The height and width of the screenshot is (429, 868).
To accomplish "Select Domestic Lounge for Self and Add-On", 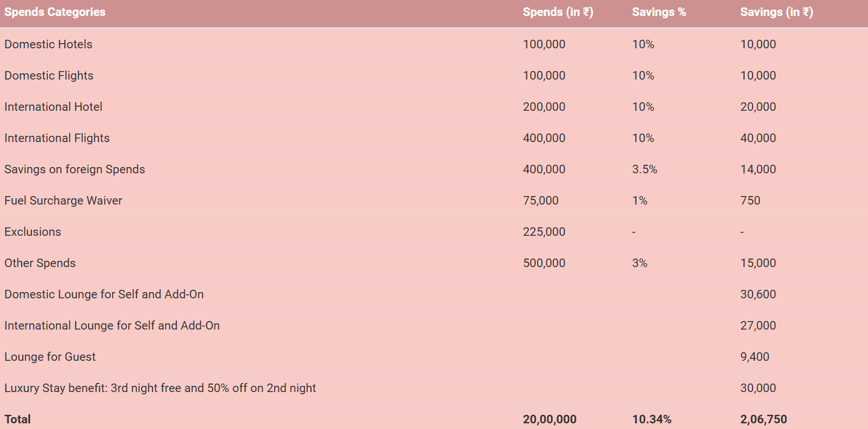I will 104,294.
